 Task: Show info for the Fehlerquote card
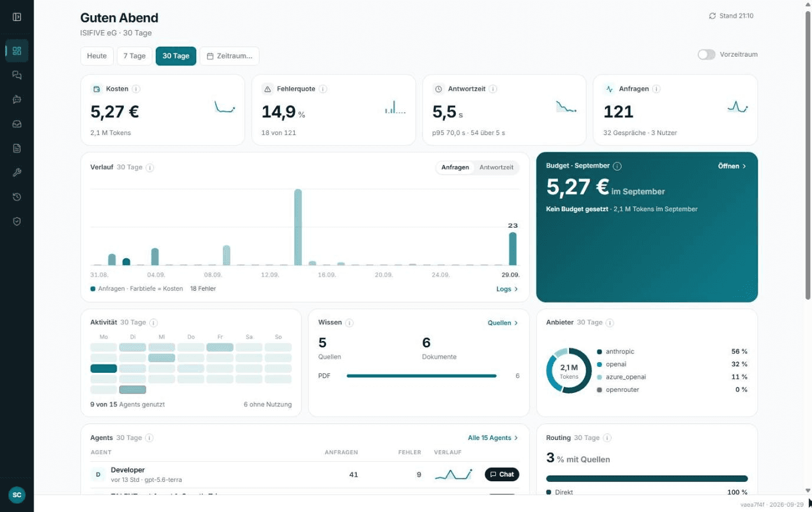(x=323, y=89)
